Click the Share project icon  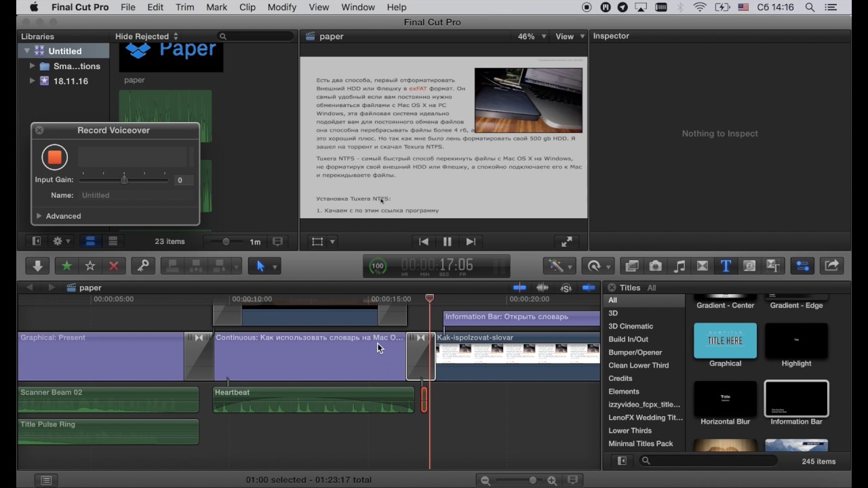pyautogui.click(x=832, y=266)
